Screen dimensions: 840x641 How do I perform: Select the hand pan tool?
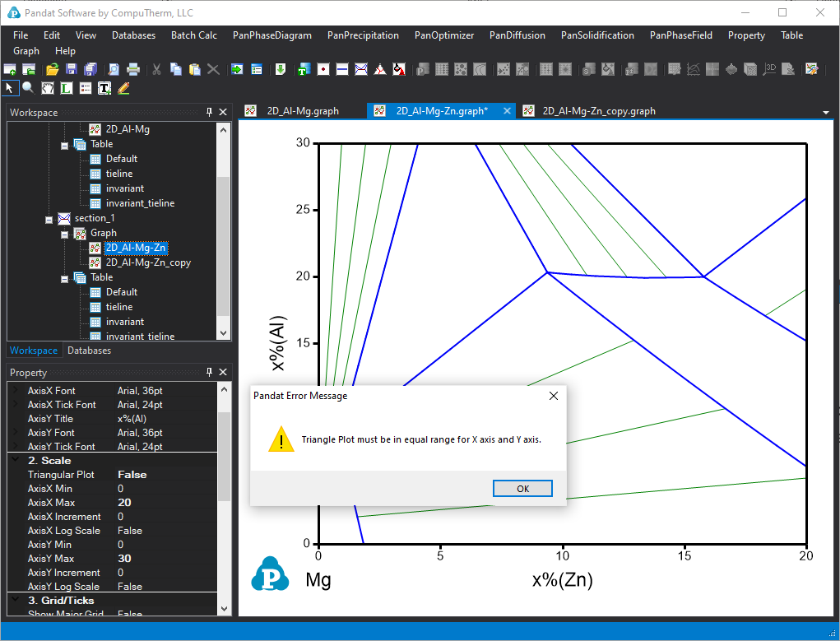click(x=48, y=88)
